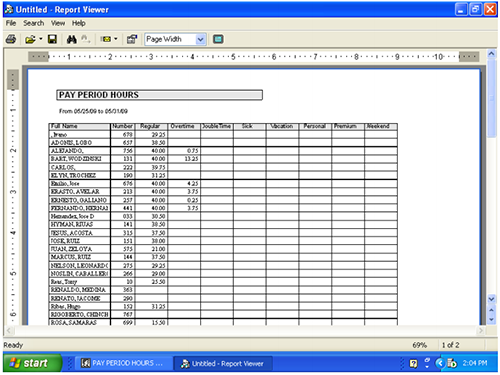
Task: Click the Print icon in toolbar
Action: tap(11, 39)
